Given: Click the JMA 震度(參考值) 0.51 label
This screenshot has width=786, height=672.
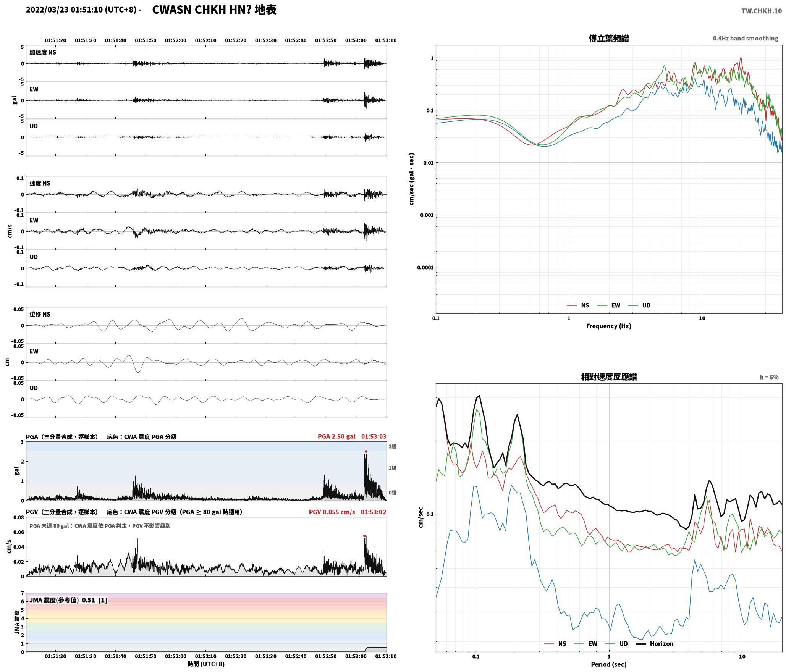Looking at the screenshot, I should (x=62, y=600).
